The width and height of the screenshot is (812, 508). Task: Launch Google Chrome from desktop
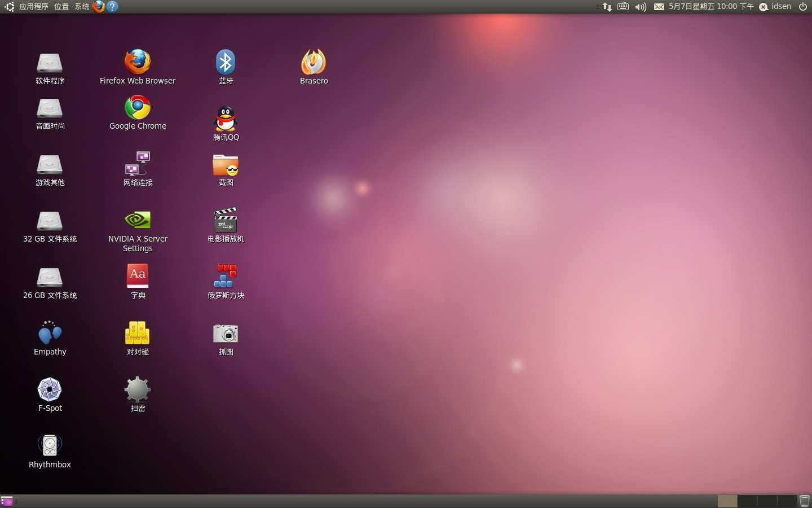point(138,107)
